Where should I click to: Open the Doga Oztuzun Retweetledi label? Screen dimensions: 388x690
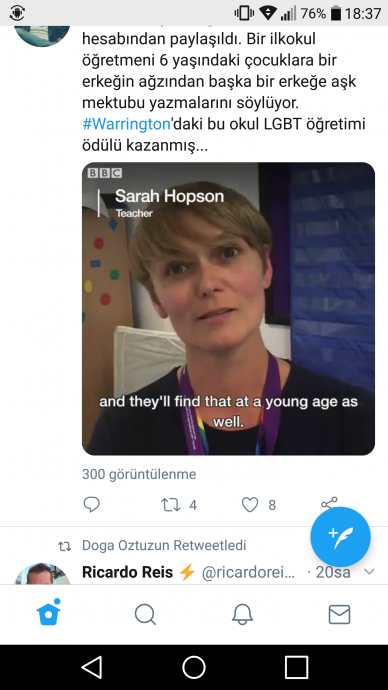[x=164, y=545]
